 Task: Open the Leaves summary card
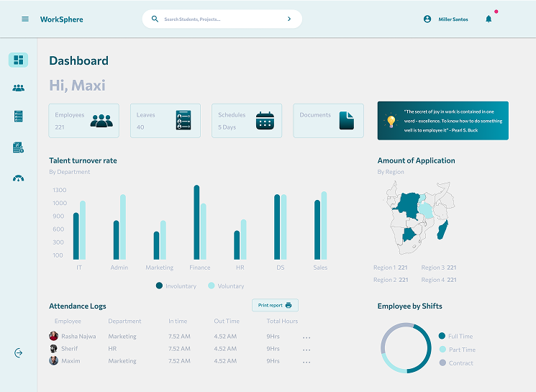[x=165, y=120]
